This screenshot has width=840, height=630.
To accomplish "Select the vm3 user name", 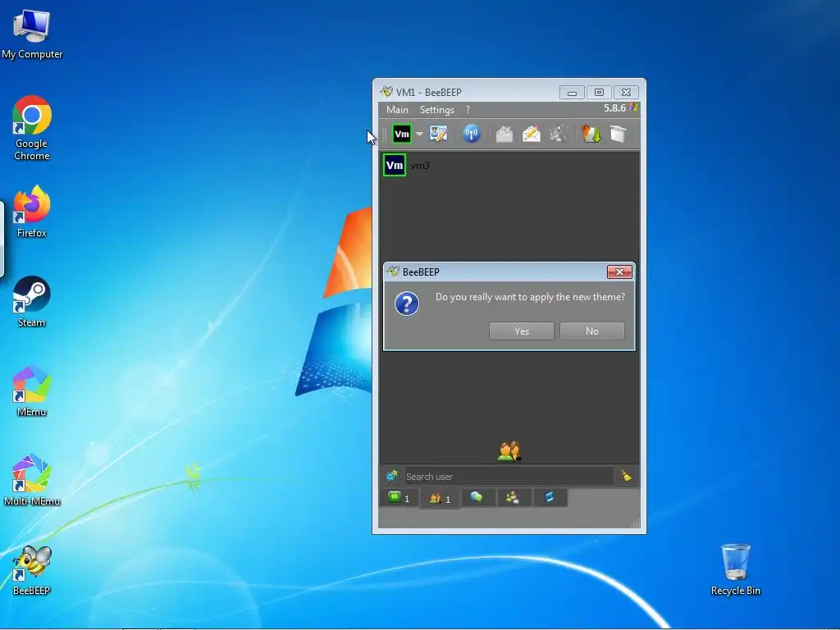I will pyautogui.click(x=420, y=166).
